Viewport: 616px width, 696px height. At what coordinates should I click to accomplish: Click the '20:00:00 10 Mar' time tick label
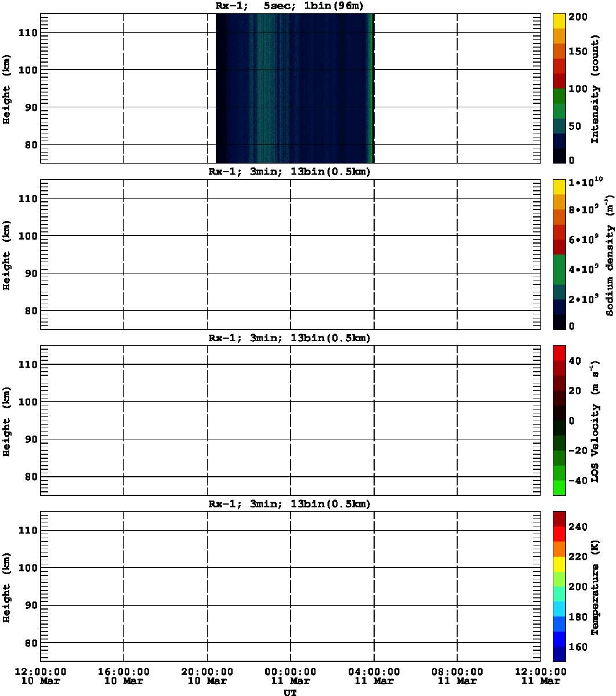coord(207,676)
